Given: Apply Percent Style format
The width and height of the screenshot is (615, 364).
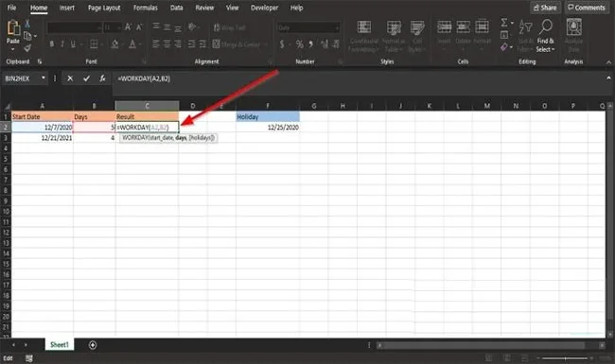Looking at the screenshot, I should pos(299,44).
